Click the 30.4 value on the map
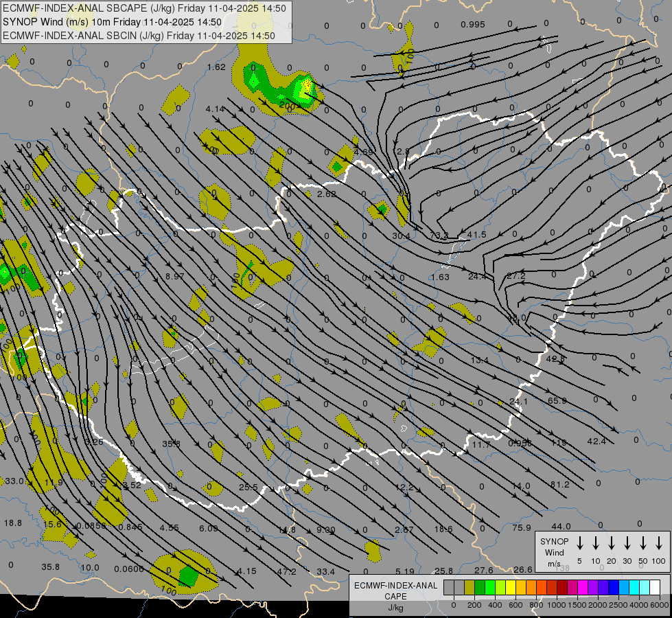 tap(401, 236)
